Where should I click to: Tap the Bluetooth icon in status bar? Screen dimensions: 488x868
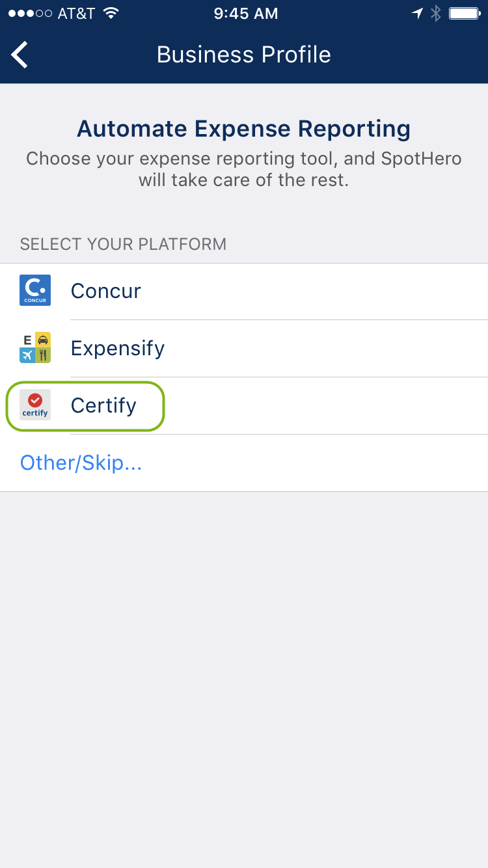tap(436, 14)
